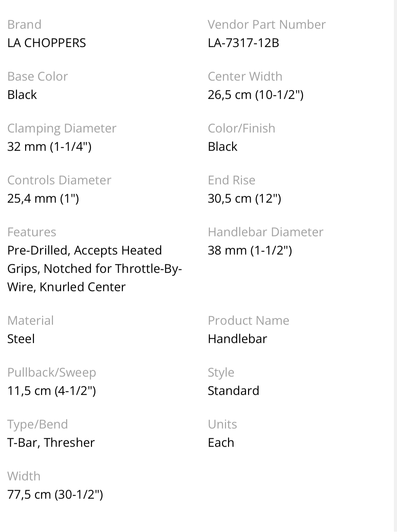
Task: Click the Features label
Action: (x=32, y=232)
